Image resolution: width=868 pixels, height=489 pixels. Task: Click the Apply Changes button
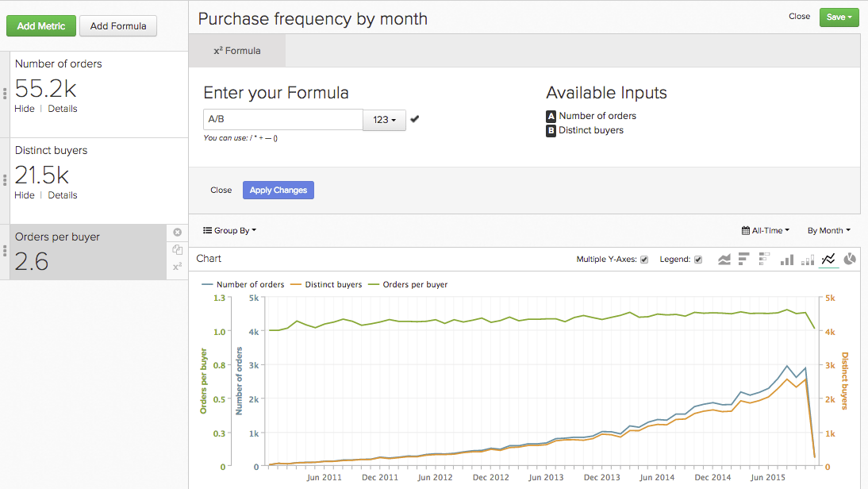pos(278,190)
